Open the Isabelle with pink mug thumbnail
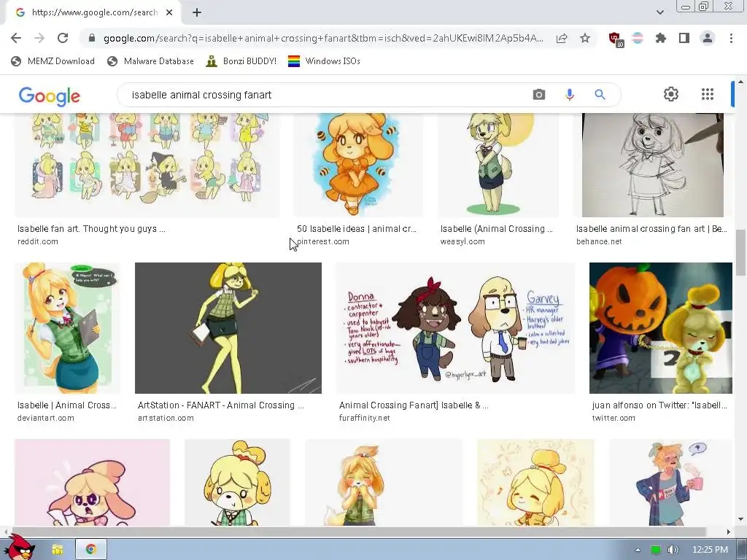The image size is (747, 560). coord(670,483)
